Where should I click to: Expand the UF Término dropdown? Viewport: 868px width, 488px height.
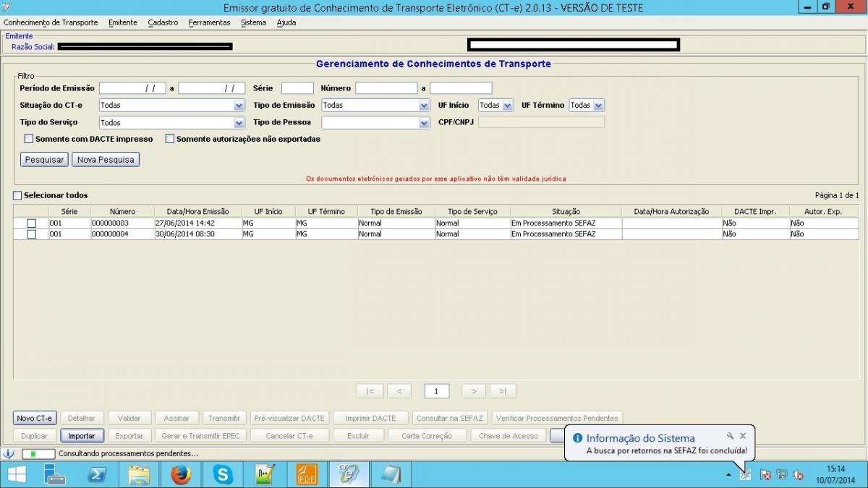pyautogui.click(x=587, y=106)
